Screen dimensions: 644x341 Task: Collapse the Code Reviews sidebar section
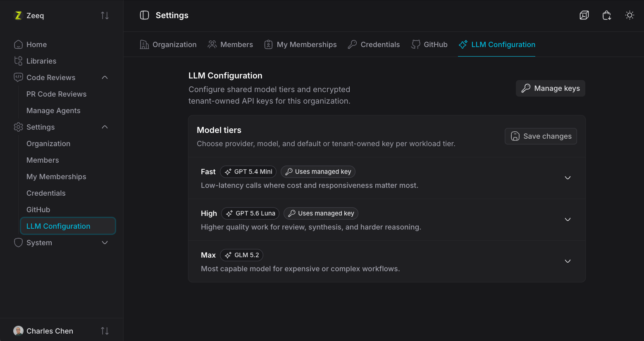click(x=105, y=78)
